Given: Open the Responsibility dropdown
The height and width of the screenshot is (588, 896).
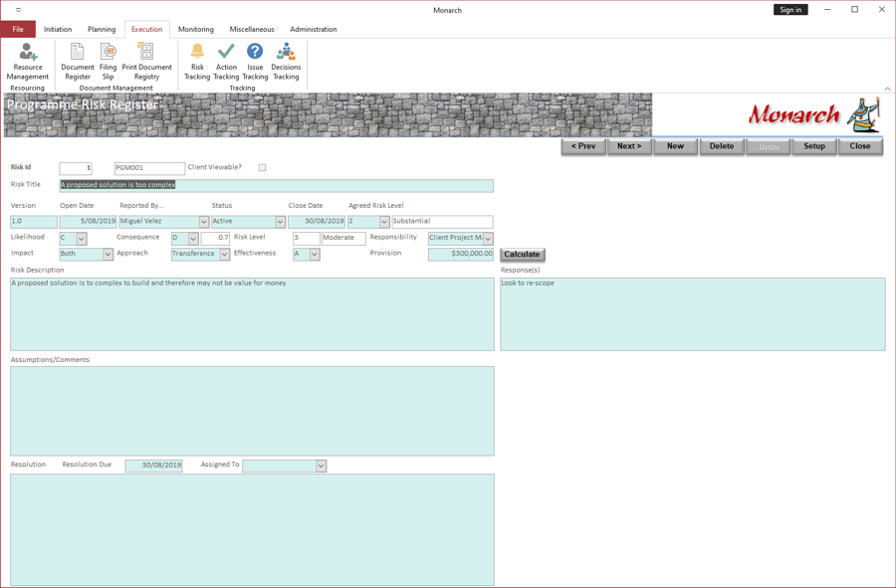Looking at the screenshot, I should (x=488, y=238).
